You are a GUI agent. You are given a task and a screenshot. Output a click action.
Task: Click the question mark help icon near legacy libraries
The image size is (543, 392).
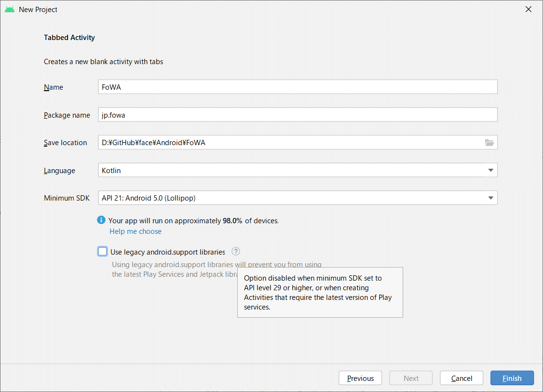tap(235, 251)
